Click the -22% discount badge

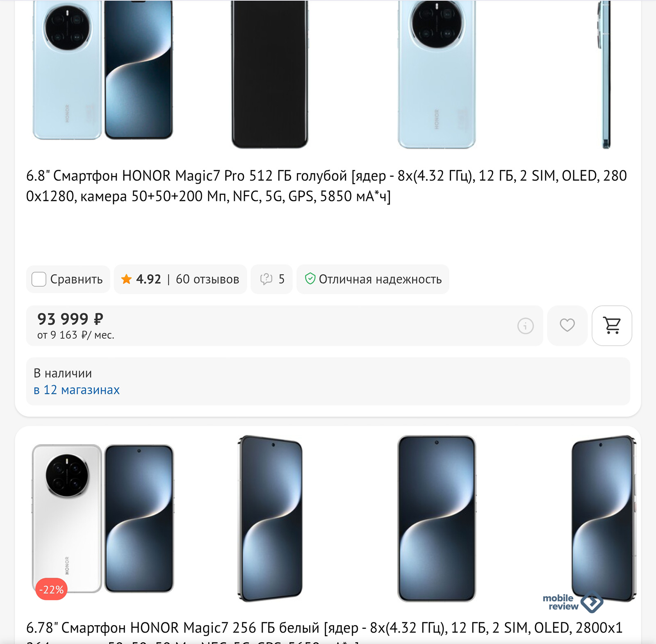point(51,589)
